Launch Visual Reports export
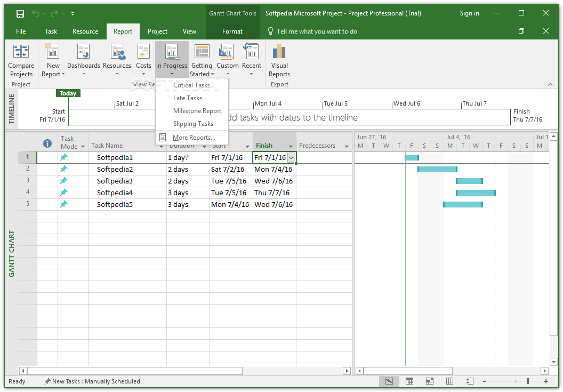563x392 pixels. [279, 60]
